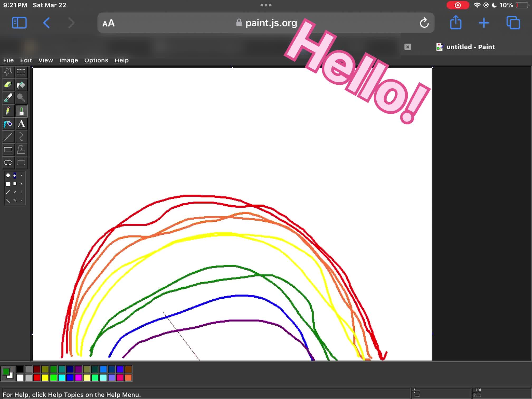Select the Rounded Rectangle tool
The height and width of the screenshot is (399, 532).
[21, 163]
